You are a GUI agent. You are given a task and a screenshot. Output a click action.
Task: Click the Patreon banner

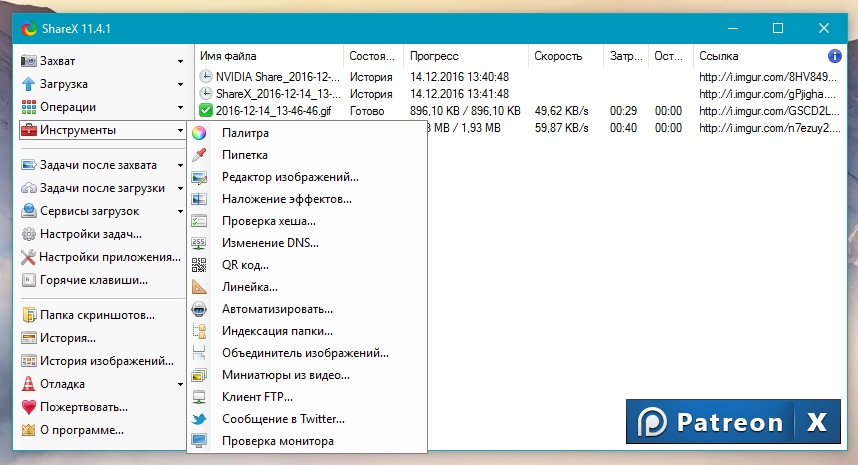(x=710, y=422)
